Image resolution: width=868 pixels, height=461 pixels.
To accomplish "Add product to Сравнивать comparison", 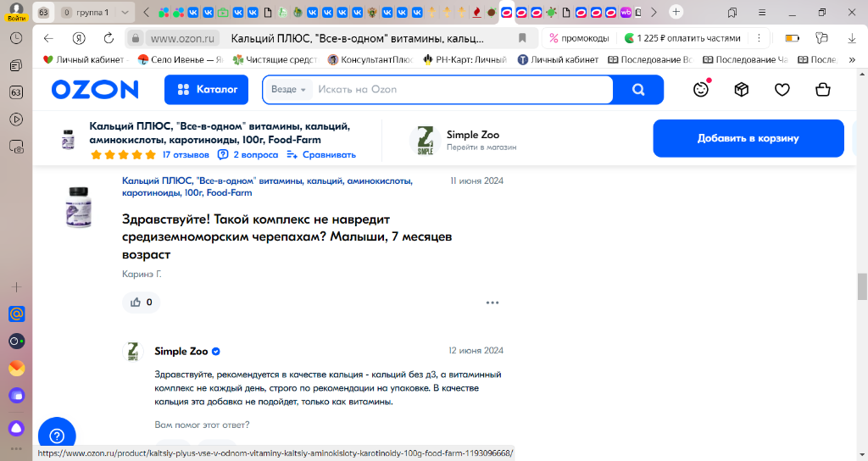I will click(x=321, y=155).
